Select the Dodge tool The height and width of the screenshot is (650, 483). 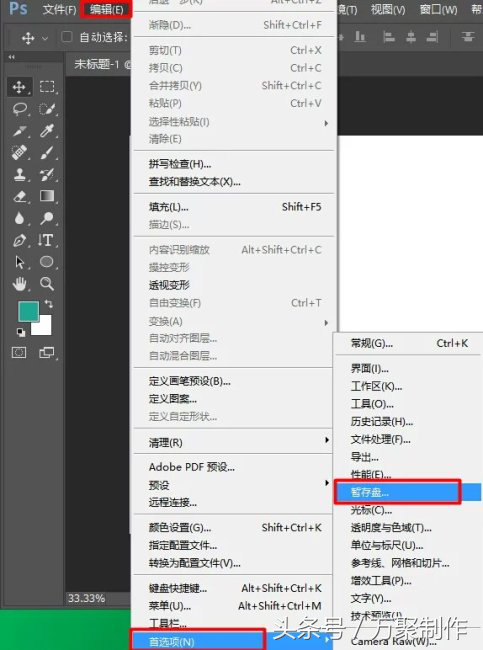click(x=47, y=218)
